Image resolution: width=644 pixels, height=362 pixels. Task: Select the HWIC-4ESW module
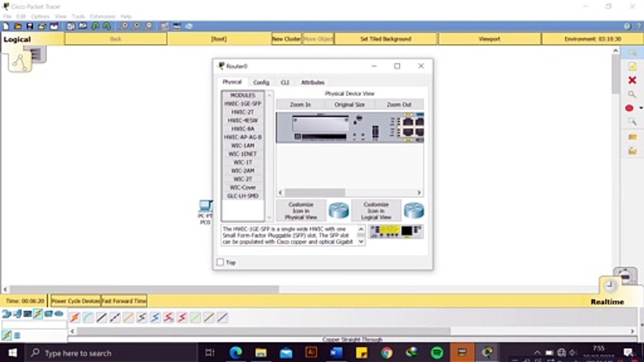pos(243,120)
